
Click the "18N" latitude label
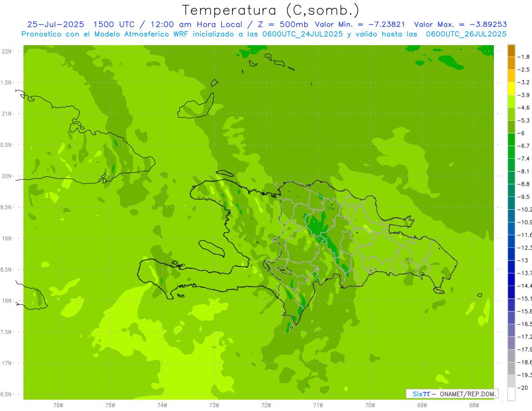point(7,301)
